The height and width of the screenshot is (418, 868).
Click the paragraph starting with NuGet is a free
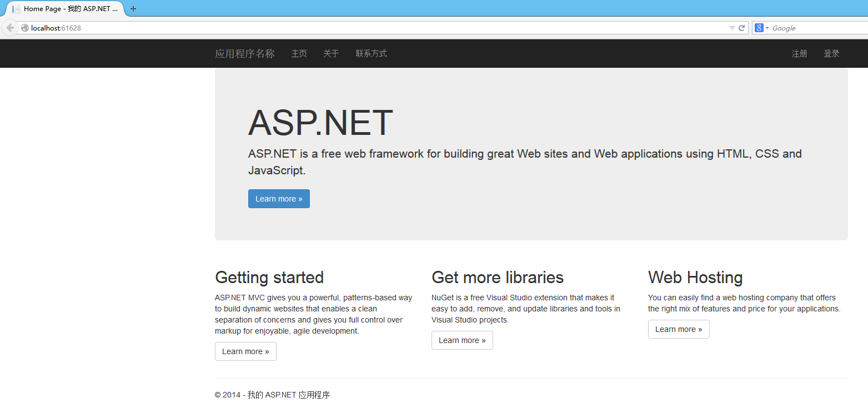coord(526,309)
